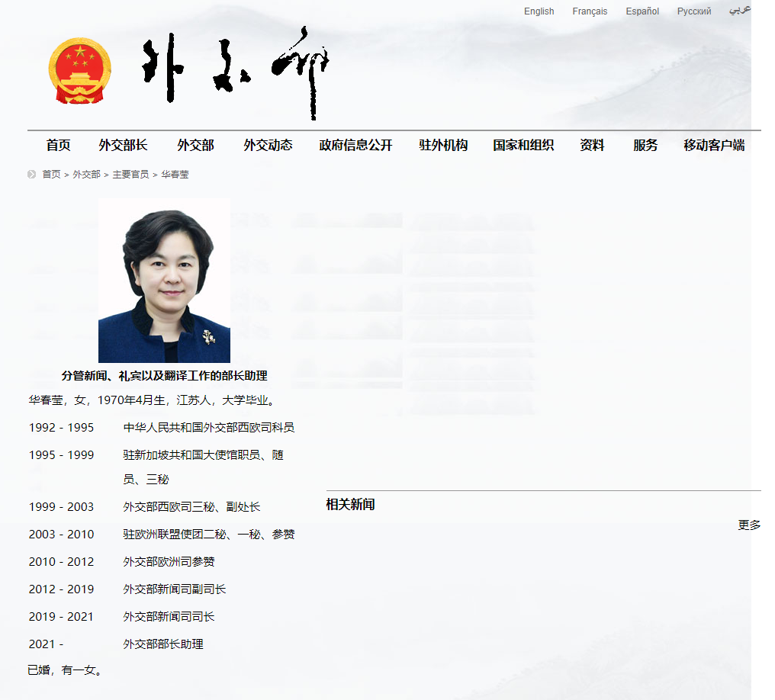Click the 2003 - 2010 date range
This screenshot has width=775, height=700.
click(61, 535)
